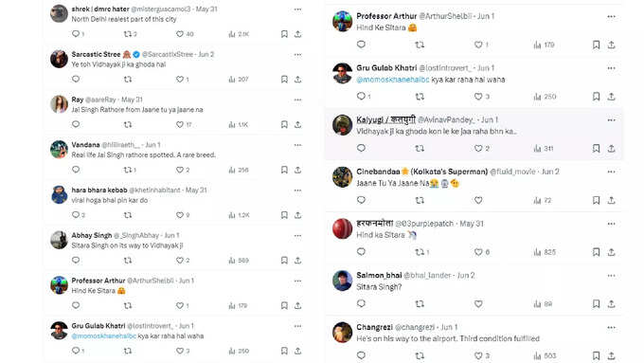The image size is (644, 363).
Task: Reply to Salmon_bhai's Sitara Singh tweet
Action: click(x=361, y=303)
